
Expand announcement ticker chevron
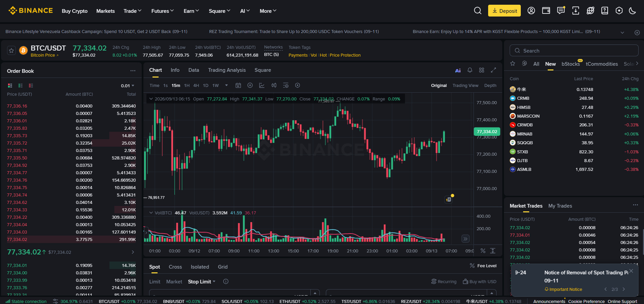(x=622, y=32)
